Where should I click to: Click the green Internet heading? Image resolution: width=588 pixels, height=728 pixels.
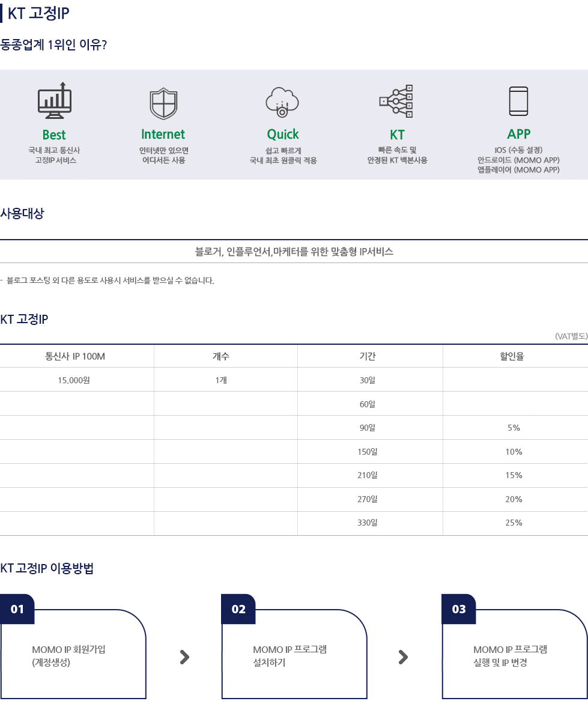pos(163,134)
